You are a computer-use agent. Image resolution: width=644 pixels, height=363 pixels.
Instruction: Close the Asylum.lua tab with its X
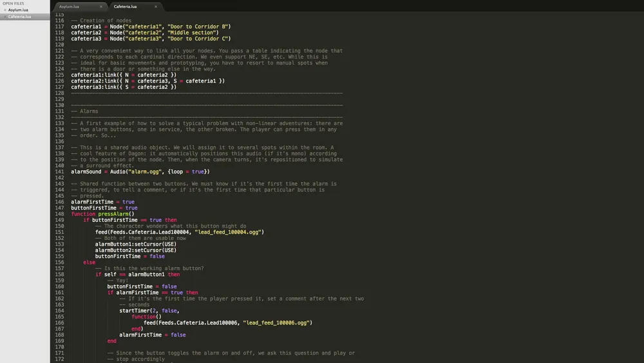pos(101,6)
